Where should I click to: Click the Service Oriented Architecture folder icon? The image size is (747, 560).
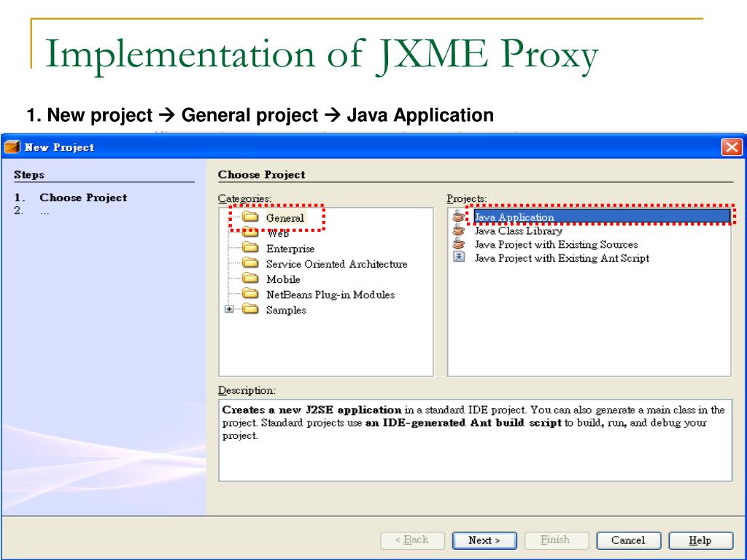point(250,262)
